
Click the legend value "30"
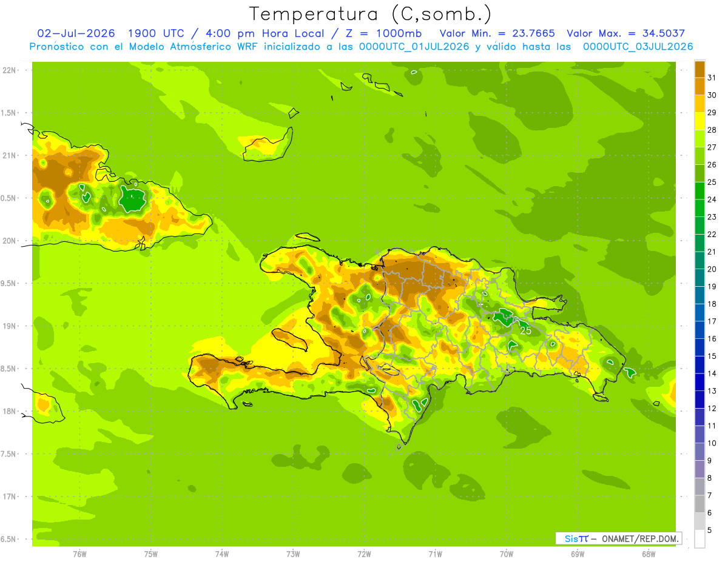coord(712,95)
